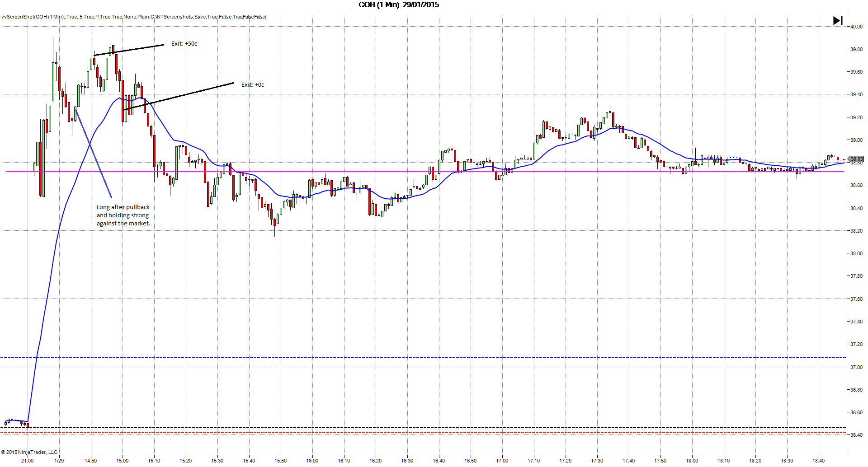Click the 39.60 price axis label
Screen dimensions: 868x467
856,72
